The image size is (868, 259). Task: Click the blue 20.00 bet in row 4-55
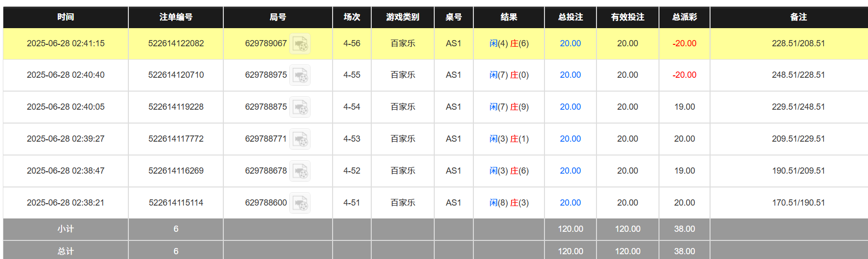[570, 75]
